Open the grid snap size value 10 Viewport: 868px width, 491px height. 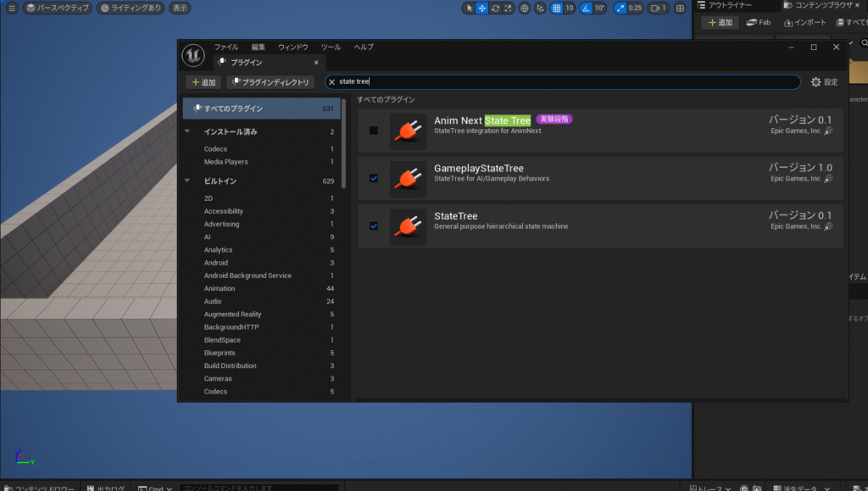tap(569, 8)
